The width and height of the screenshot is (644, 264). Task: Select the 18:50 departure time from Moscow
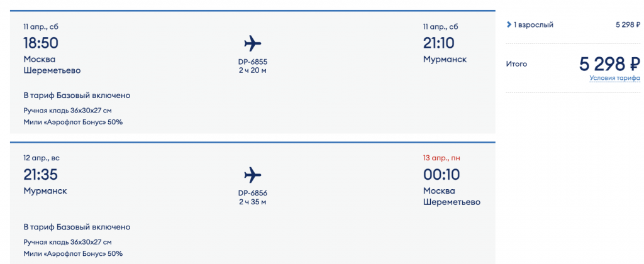point(40,43)
